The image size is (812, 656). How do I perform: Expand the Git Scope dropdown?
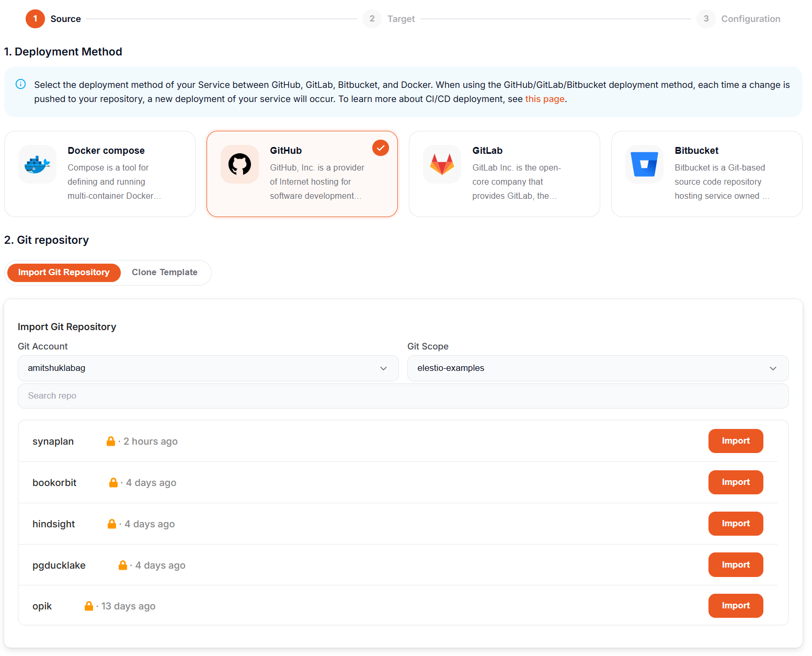598,368
